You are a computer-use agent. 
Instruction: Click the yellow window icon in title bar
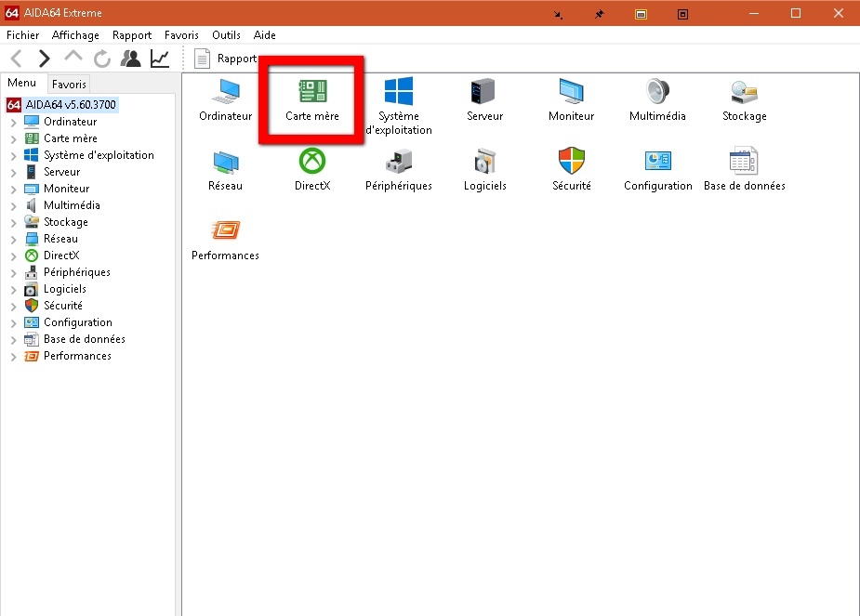(x=641, y=14)
